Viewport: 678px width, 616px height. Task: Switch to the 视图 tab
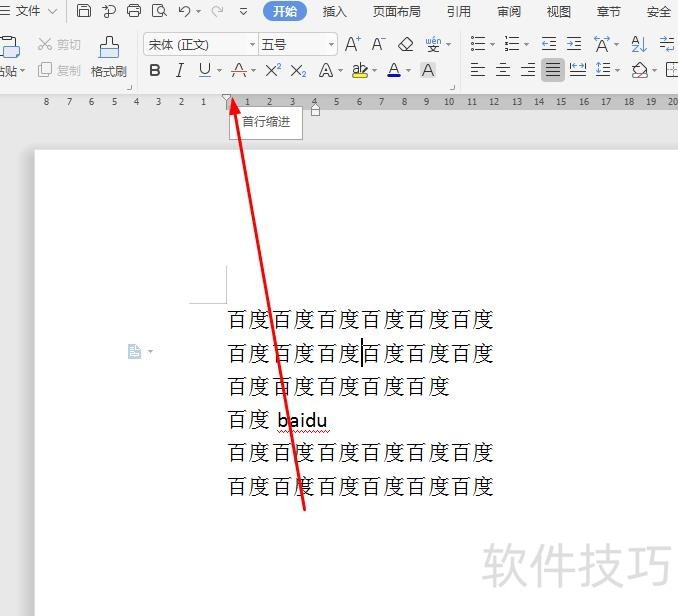(x=559, y=12)
